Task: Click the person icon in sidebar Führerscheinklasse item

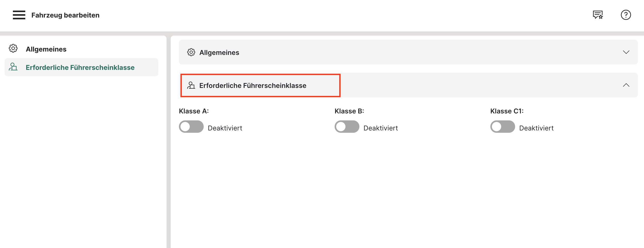Action: coord(13,67)
